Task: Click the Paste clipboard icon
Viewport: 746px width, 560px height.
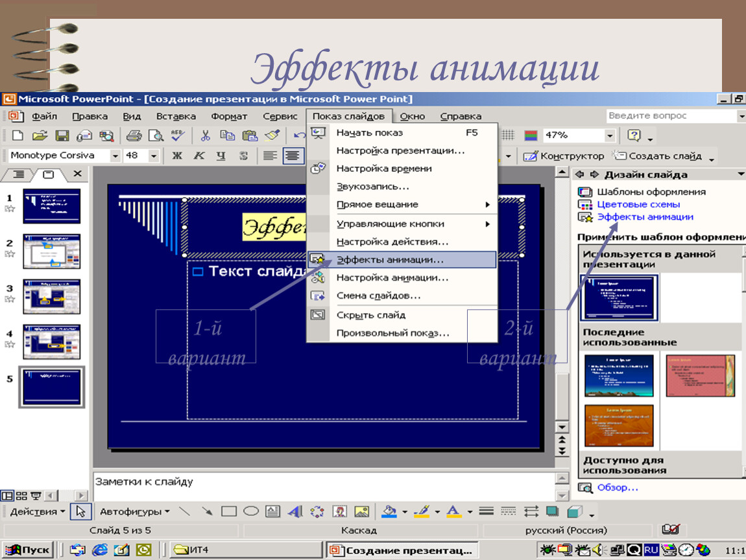Action: click(250, 135)
